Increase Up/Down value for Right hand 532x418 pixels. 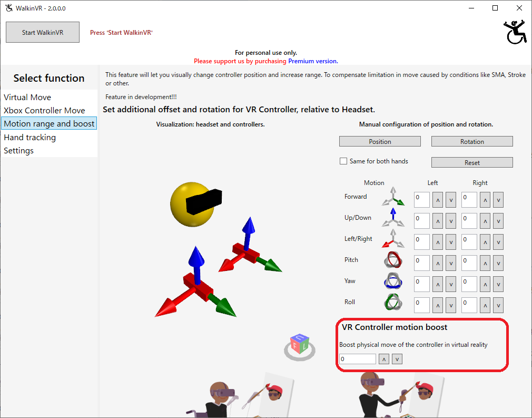pos(485,221)
